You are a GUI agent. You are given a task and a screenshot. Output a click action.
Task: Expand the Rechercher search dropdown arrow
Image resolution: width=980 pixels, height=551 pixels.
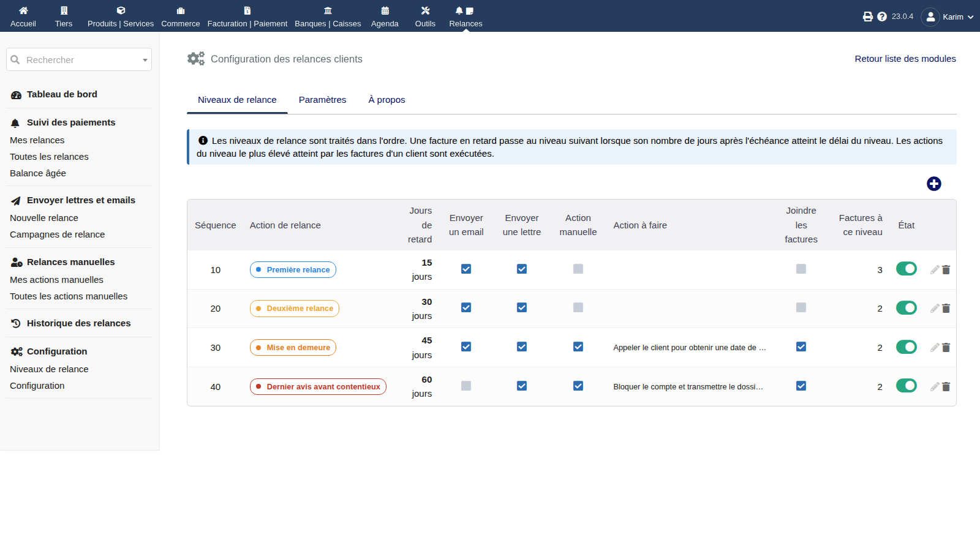coord(145,60)
